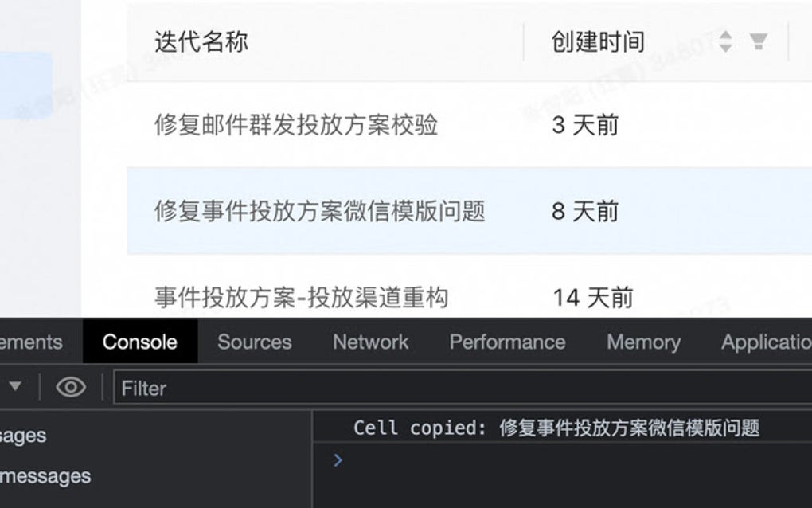This screenshot has height=508, width=812.
Task: Click the 迭代名称 column header
Action: click(x=201, y=41)
